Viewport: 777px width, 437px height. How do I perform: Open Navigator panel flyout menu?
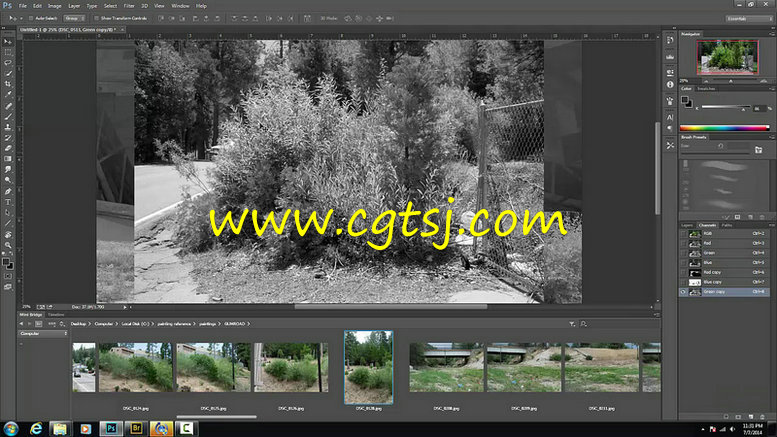pos(772,34)
